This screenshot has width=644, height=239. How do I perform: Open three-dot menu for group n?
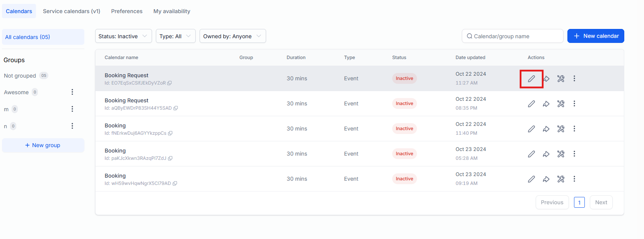pyautogui.click(x=72, y=126)
